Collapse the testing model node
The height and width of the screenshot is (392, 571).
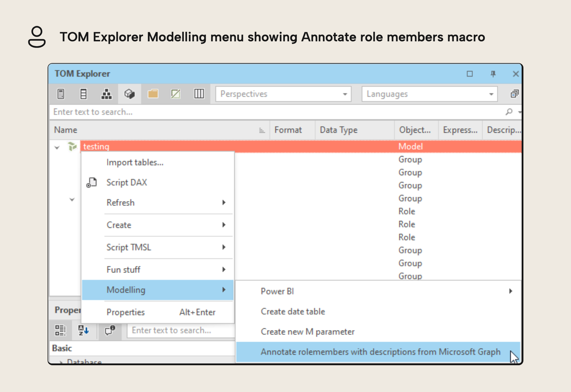(57, 147)
